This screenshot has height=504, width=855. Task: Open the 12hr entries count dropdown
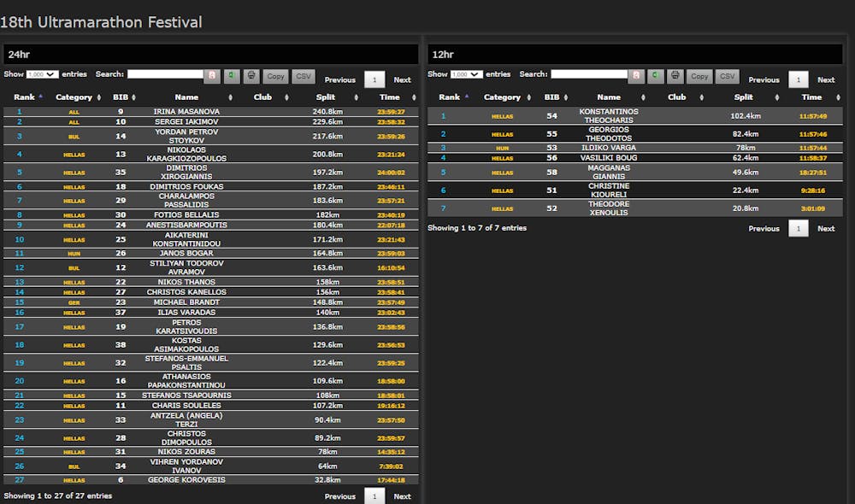(466, 75)
